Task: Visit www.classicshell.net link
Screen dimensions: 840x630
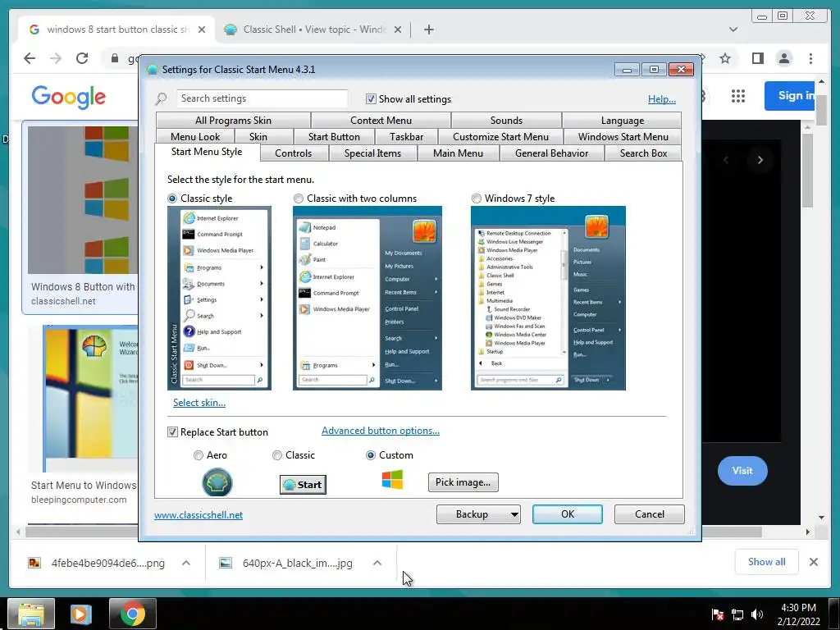Action: coord(199,515)
